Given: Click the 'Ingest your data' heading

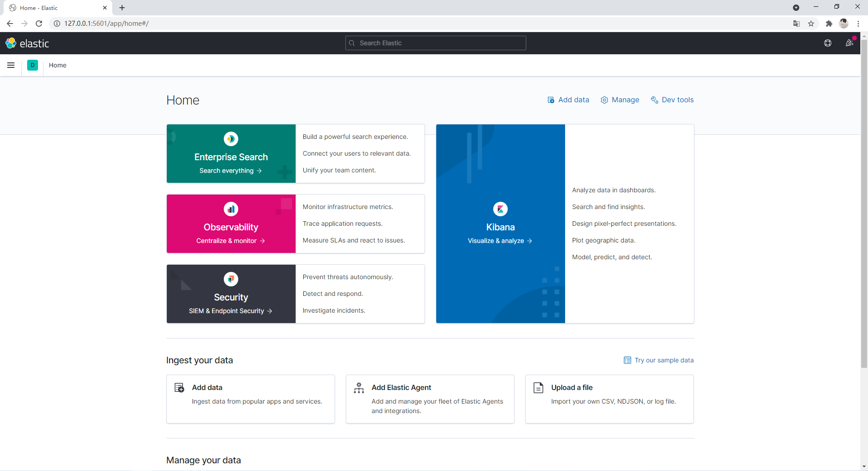Looking at the screenshot, I should coord(199,360).
